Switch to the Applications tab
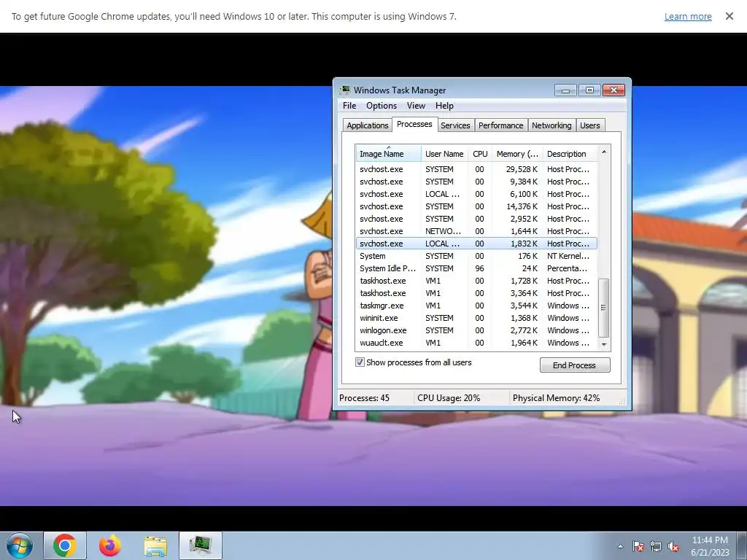This screenshot has width=747, height=560. [368, 125]
